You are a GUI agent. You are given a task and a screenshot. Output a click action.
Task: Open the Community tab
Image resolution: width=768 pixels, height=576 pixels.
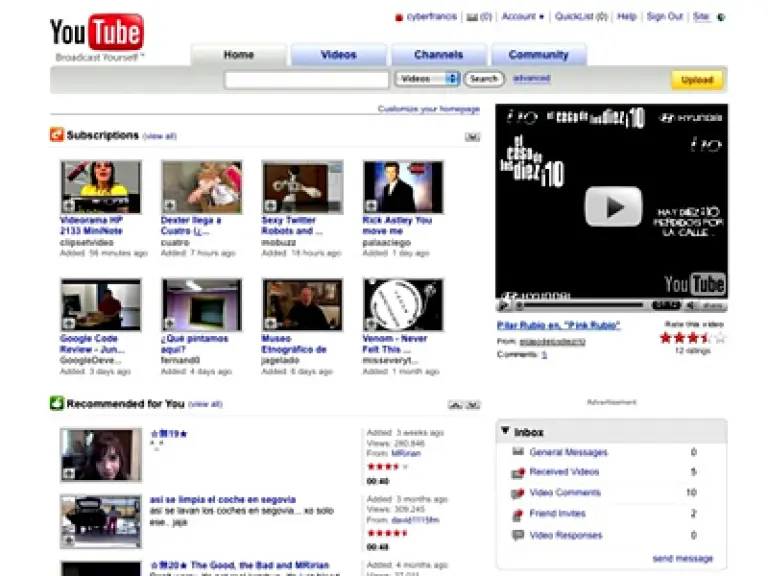tap(538, 55)
